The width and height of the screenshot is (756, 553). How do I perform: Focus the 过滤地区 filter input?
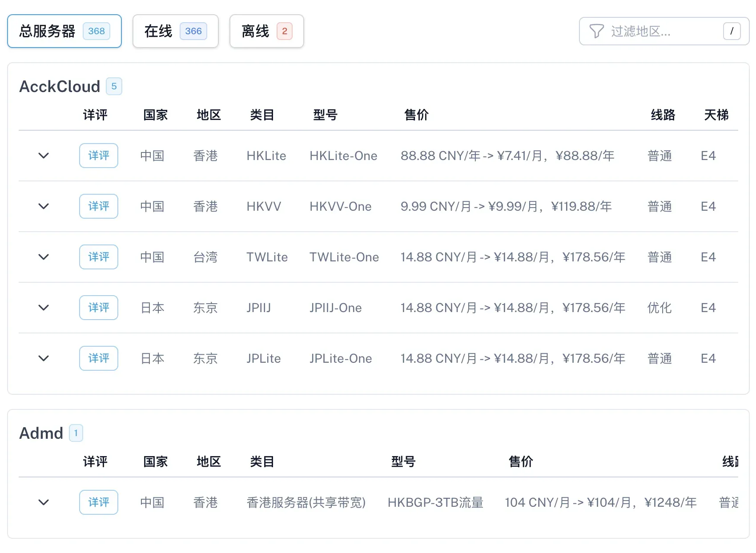click(x=664, y=31)
